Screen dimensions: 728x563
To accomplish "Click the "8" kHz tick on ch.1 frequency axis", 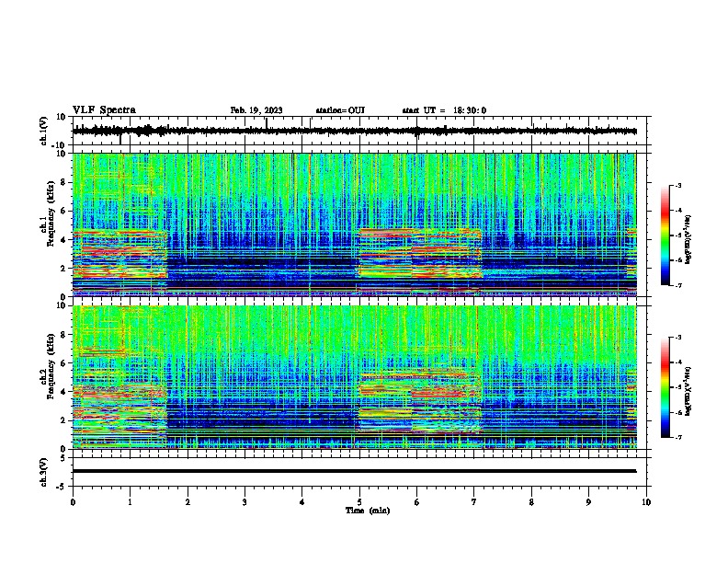I will coord(63,182).
